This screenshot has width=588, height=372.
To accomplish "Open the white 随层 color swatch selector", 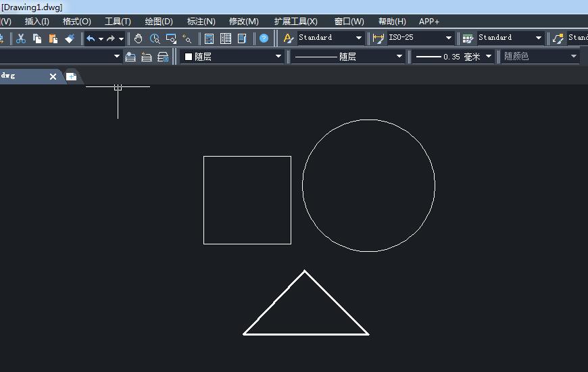I will coord(232,57).
